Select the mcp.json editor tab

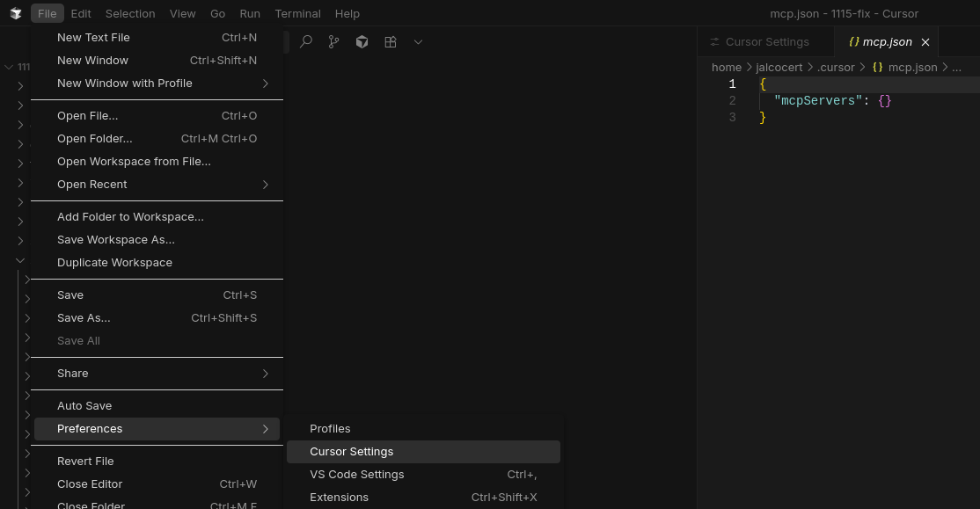point(886,42)
